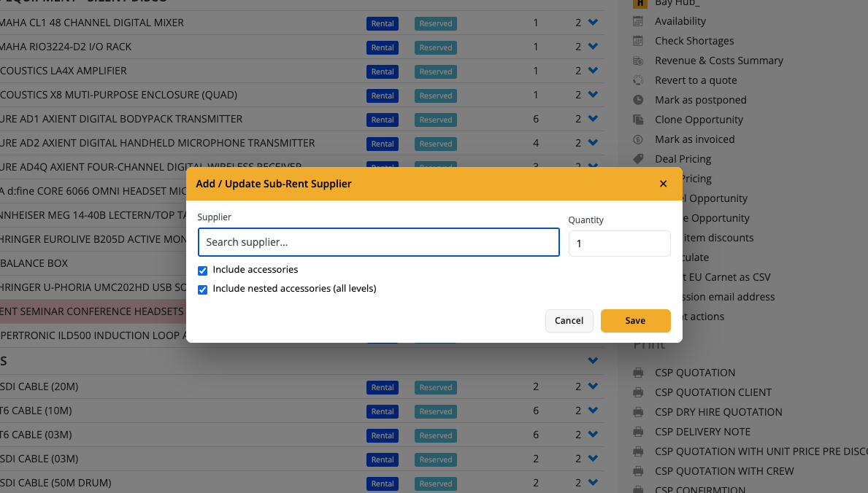Click Rental badge on T6 Cable (10M) row
868x493 pixels.
[x=383, y=411]
